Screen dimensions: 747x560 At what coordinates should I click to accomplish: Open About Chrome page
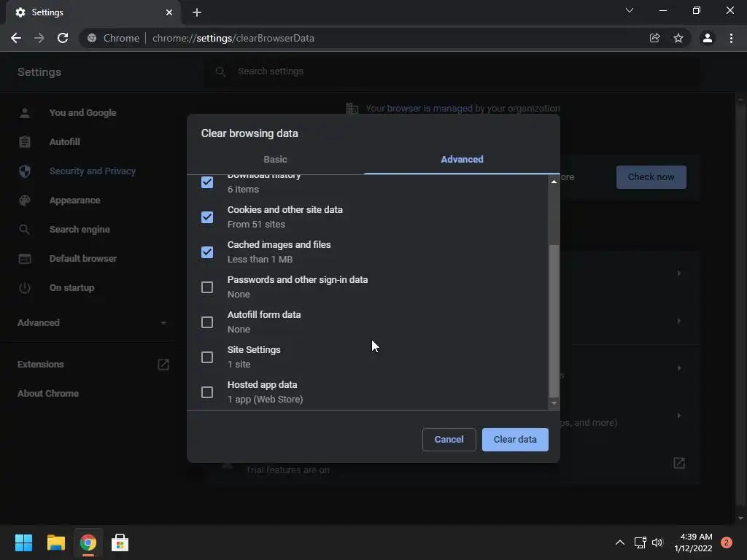coord(48,393)
